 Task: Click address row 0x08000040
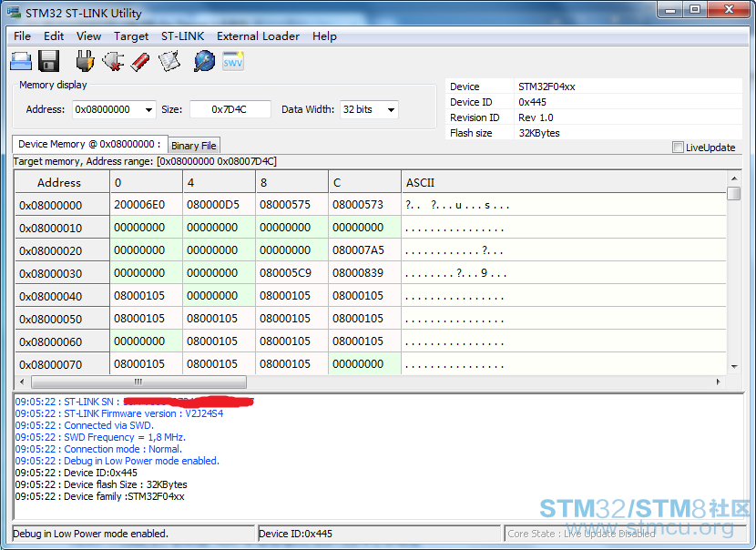pyautogui.click(x=62, y=296)
